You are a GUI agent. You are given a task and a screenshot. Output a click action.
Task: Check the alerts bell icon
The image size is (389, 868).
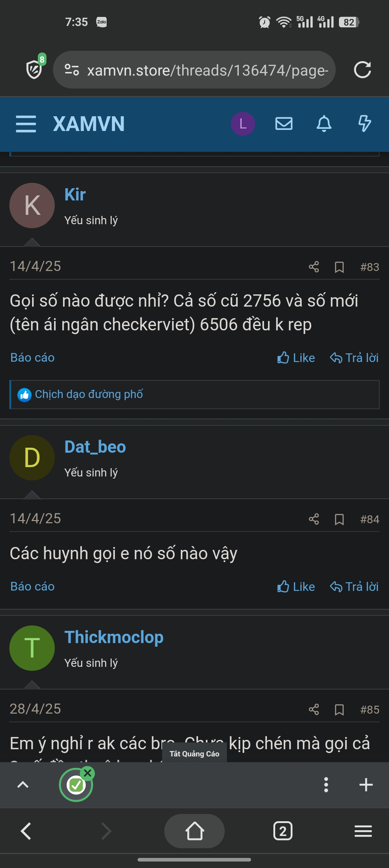(x=324, y=124)
